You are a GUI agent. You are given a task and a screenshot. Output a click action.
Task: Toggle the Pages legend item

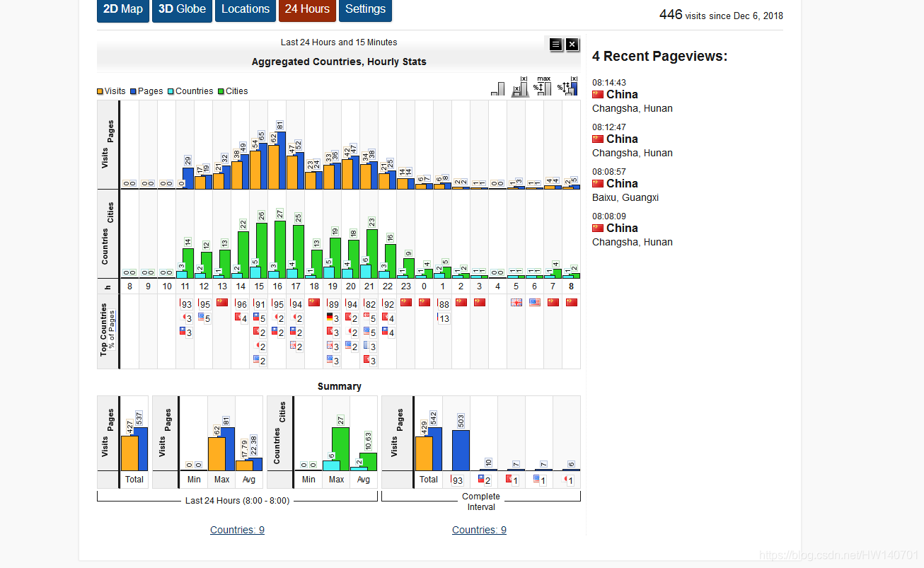(x=146, y=91)
